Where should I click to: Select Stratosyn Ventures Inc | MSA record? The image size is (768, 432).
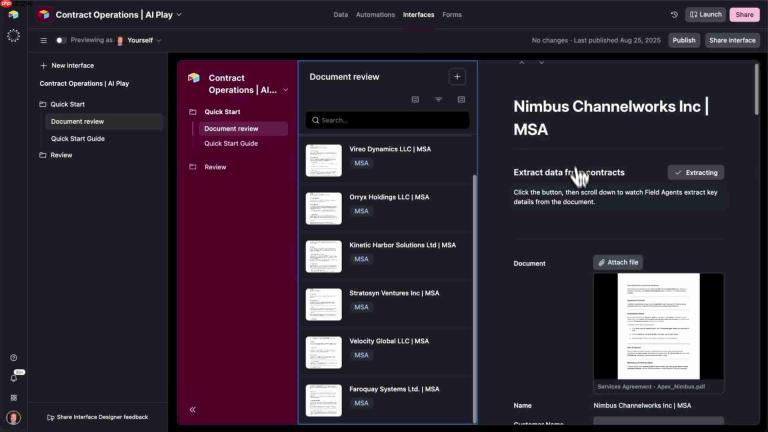coord(386,304)
